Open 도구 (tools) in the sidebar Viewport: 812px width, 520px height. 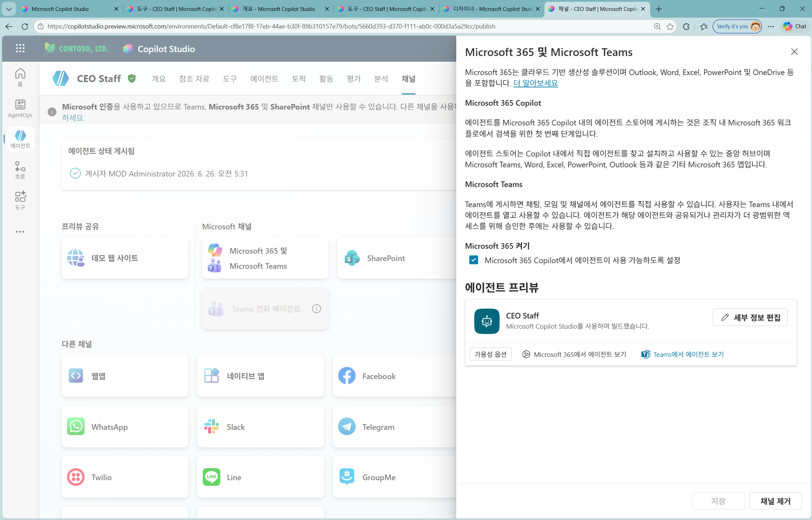pyautogui.click(x=20, y=200)
